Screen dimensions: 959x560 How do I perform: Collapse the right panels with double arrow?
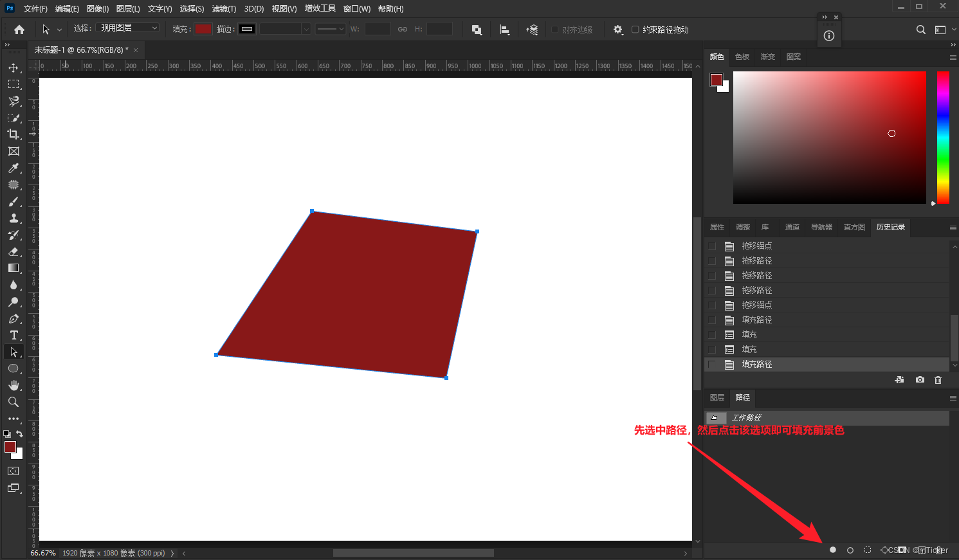[x=953, y=44]
